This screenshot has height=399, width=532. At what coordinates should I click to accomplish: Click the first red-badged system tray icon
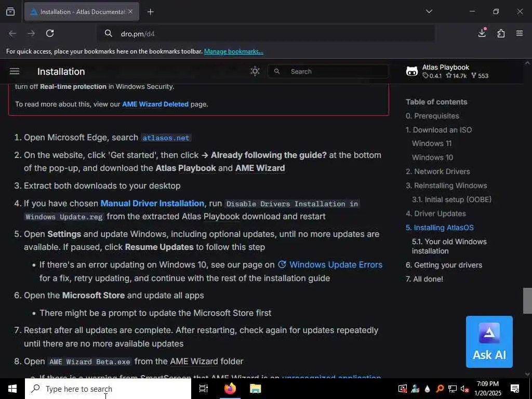pos(403,389)
